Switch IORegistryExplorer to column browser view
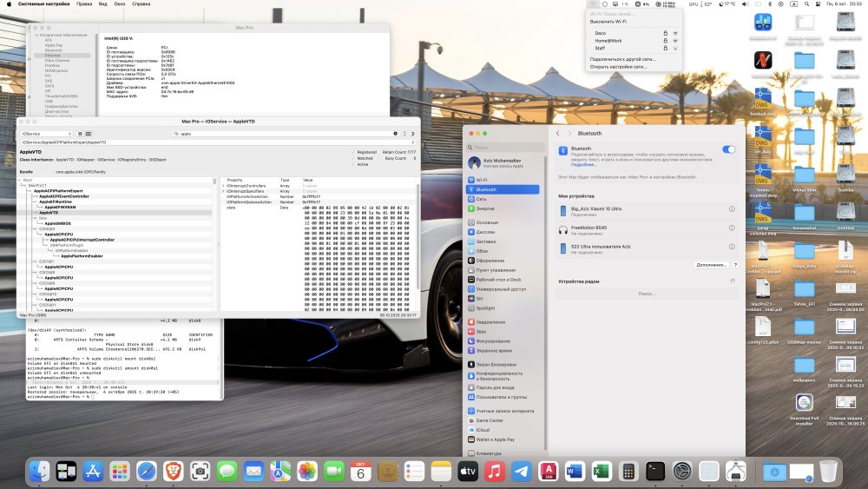This screenshot has height=489, width=868. click(88, 134)
